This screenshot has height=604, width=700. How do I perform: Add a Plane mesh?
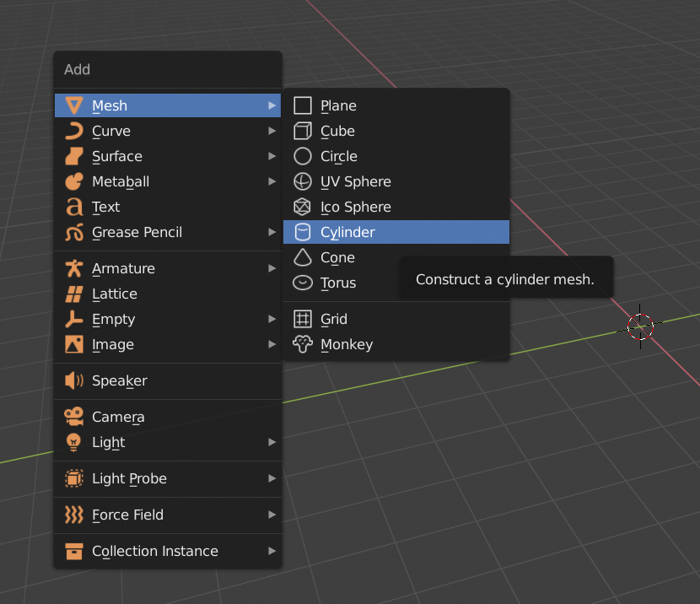tap(396, 105)
